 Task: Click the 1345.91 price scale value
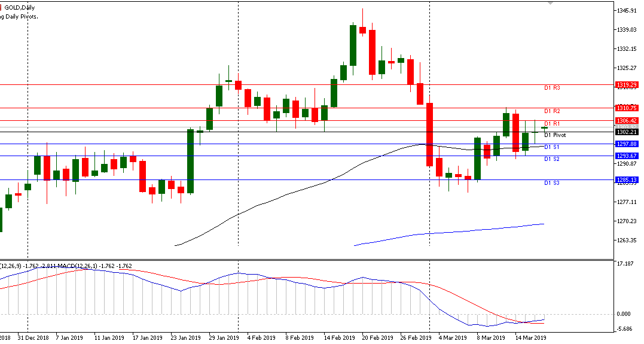coord(629,11)
